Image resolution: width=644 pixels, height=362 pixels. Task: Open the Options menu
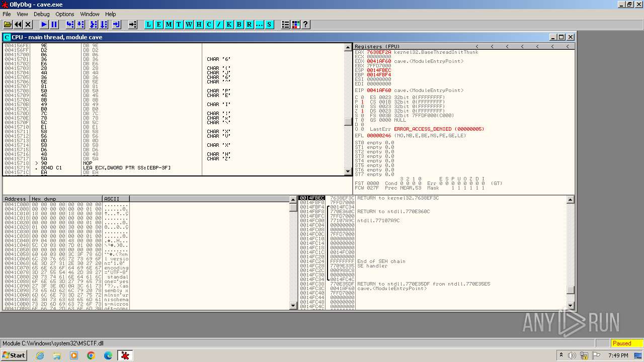coord(65,14)
